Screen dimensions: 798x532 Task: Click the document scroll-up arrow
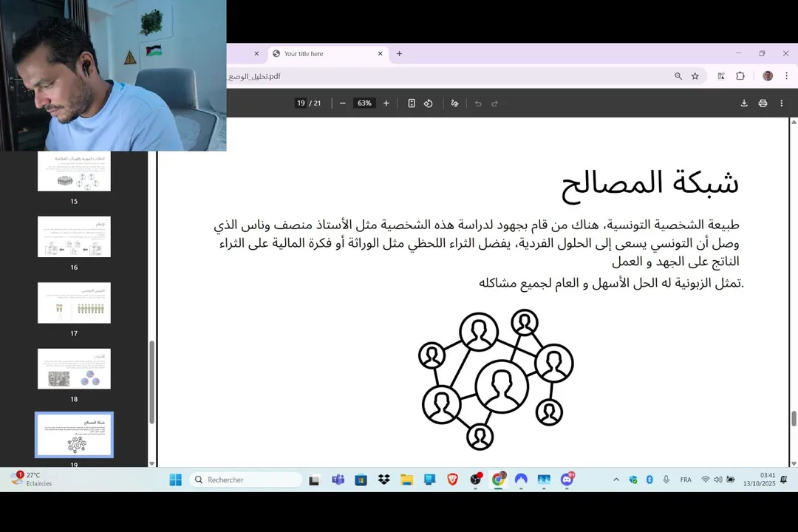(x=794, y=122)
